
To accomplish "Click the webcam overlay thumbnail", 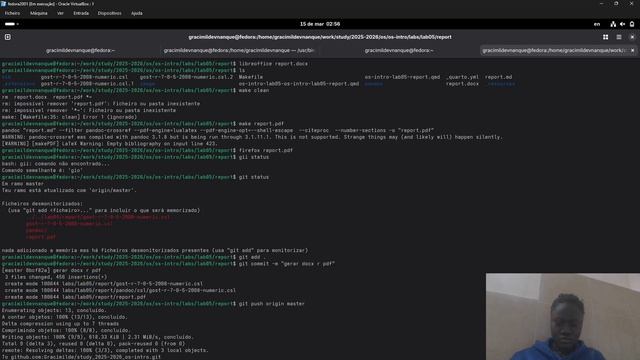I will pos(563,317).
